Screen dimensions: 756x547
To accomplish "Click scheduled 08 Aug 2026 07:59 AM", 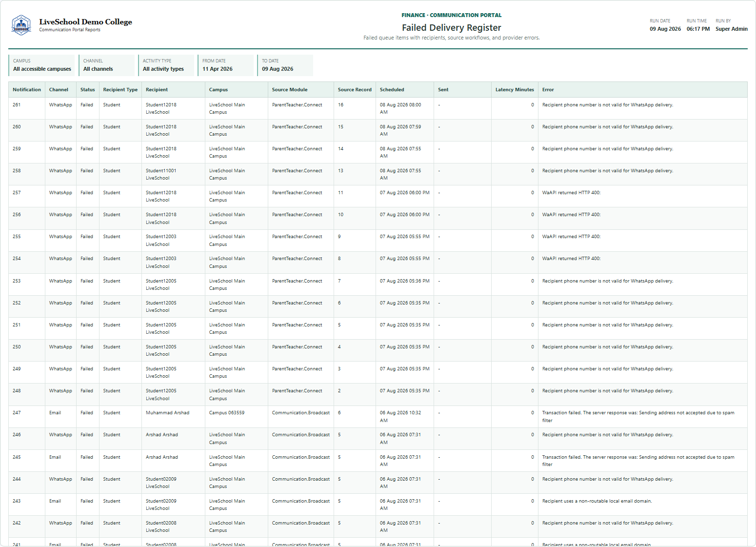I will (400, 130).
